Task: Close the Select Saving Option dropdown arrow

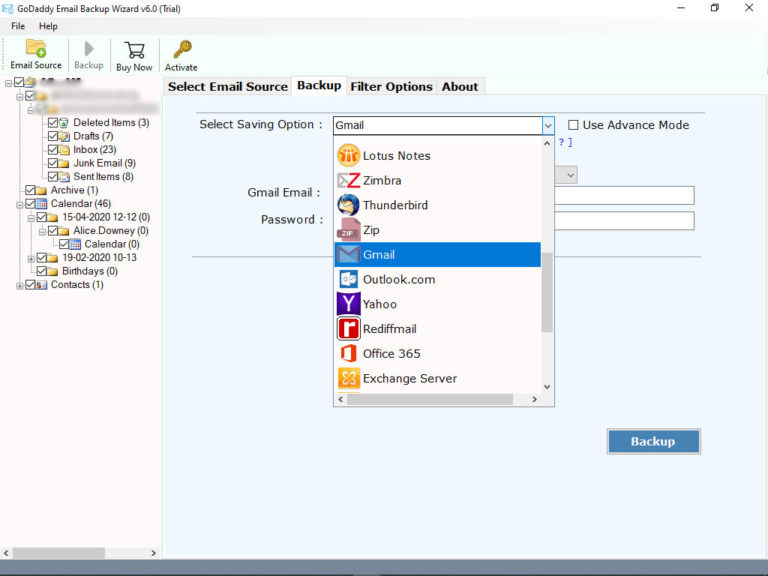Action: pyautogui.click(x=548, y=125)
